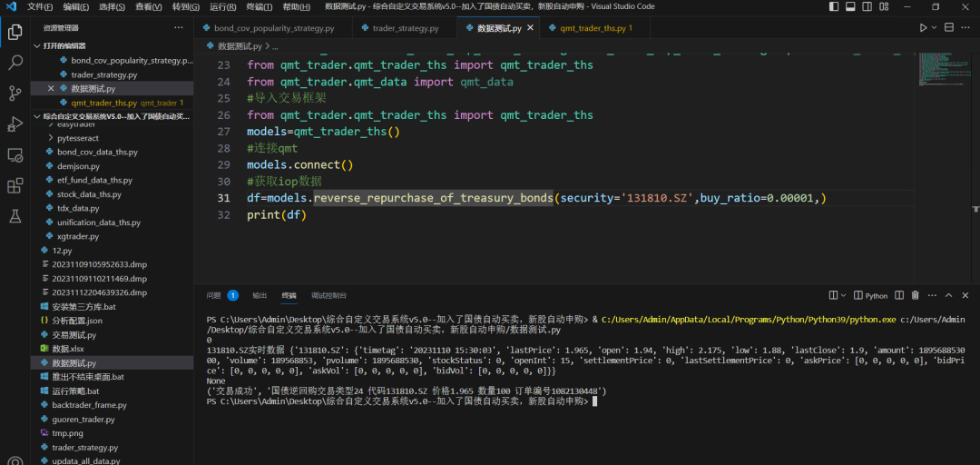Image resolution: width=980 pixels, height=465 pixels.
Task: Open the 编辑(E) menu
Action: (x=76, y=7)
